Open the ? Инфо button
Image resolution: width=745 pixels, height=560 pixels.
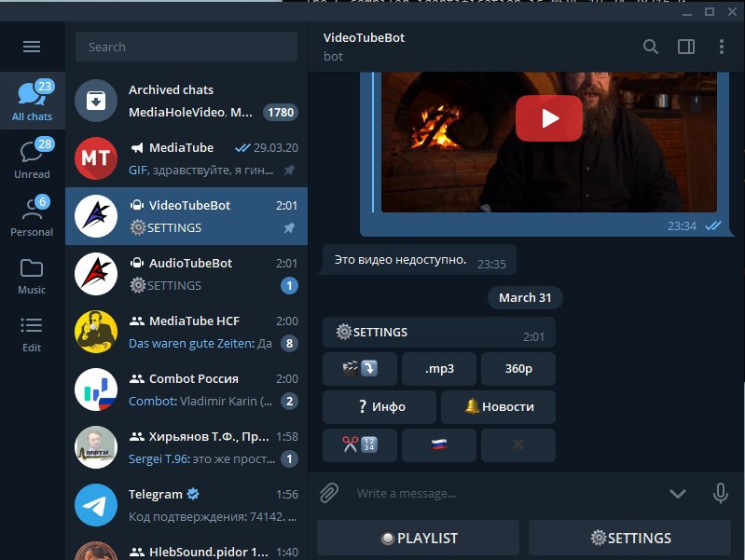pos(379,406)
